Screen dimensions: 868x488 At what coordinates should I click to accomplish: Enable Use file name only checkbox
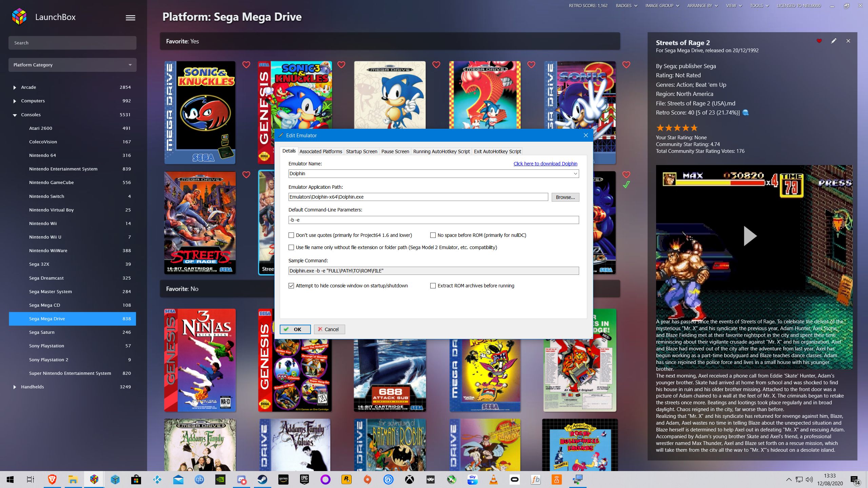tap(291, 247)
